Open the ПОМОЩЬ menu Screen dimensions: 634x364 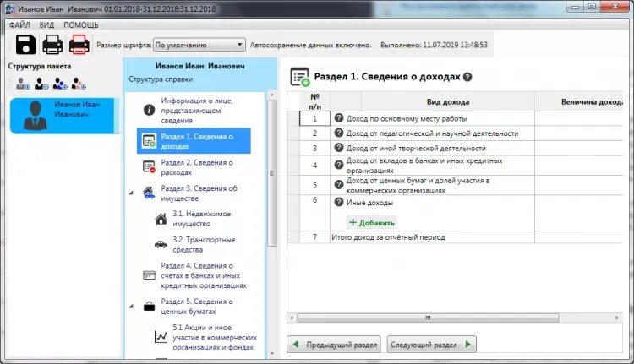(x=81, y=25)
